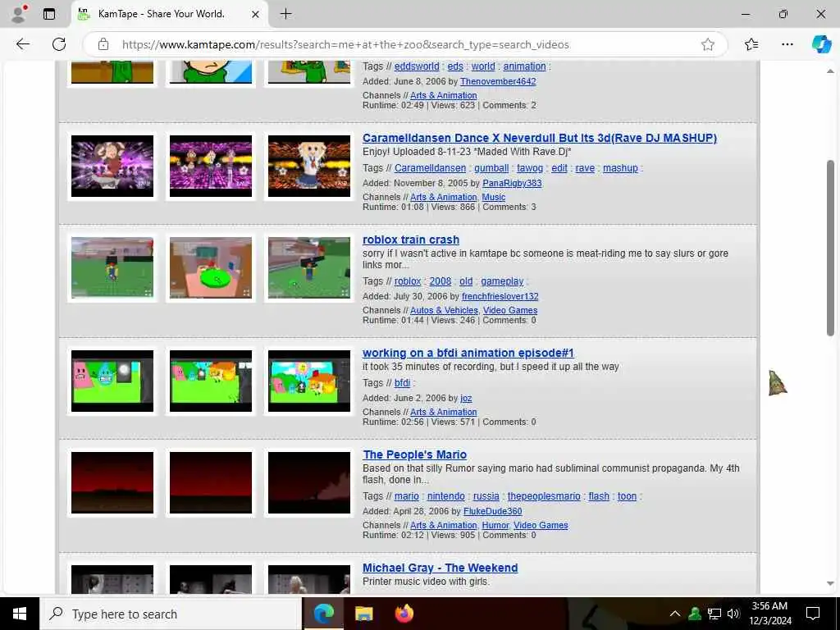Viewport: 840px width, 630px height.
Task: Click the flash tag
Action: [599, 496]
